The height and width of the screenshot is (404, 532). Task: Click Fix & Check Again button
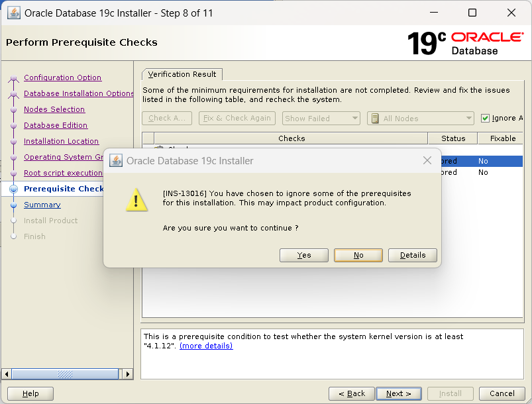tap(237, 118)
